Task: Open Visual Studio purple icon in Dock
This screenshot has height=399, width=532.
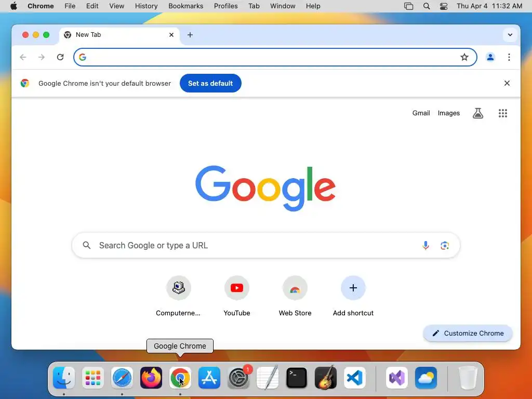Action: click(397, 378)
